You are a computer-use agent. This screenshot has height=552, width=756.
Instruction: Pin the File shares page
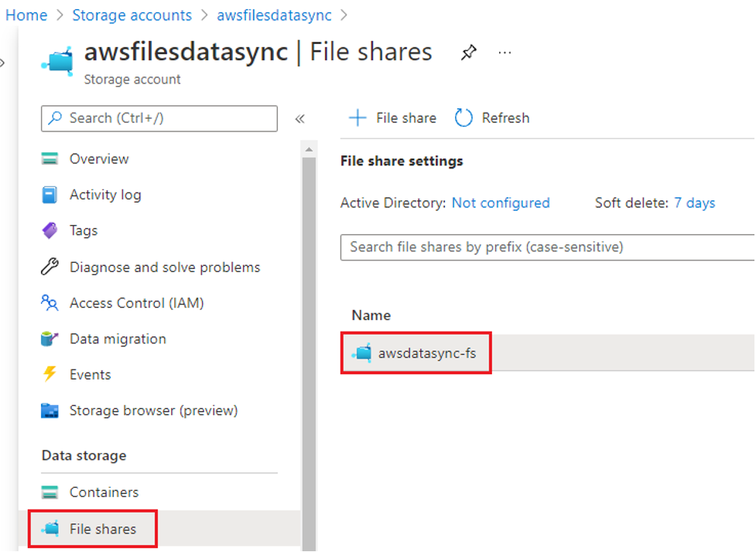469,52
